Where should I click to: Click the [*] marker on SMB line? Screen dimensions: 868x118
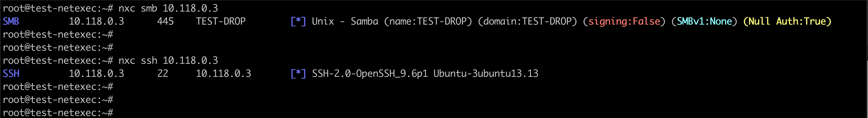(x=298, y=21)
